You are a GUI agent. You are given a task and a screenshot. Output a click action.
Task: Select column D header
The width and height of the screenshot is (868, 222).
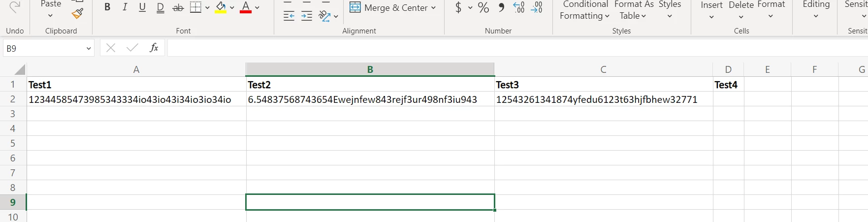(728, 69)
